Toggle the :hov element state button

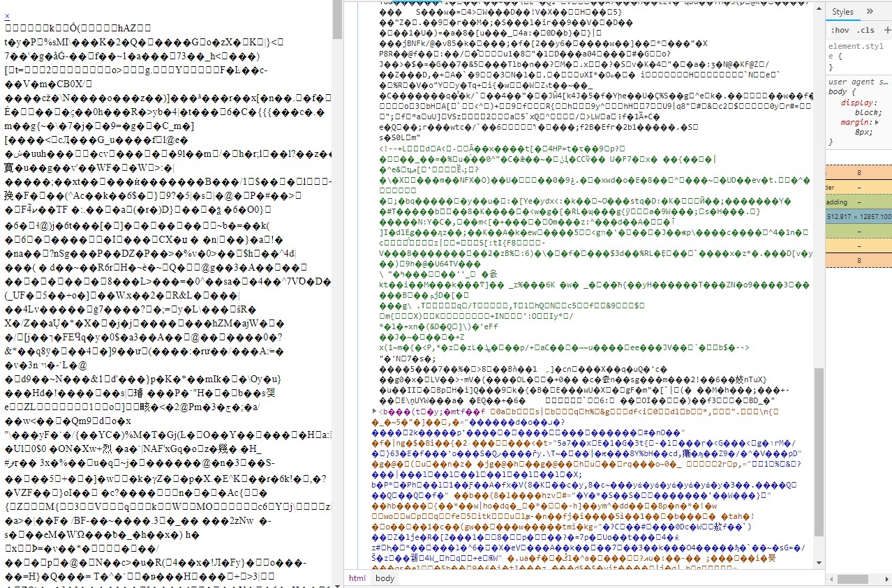[839, 31]
